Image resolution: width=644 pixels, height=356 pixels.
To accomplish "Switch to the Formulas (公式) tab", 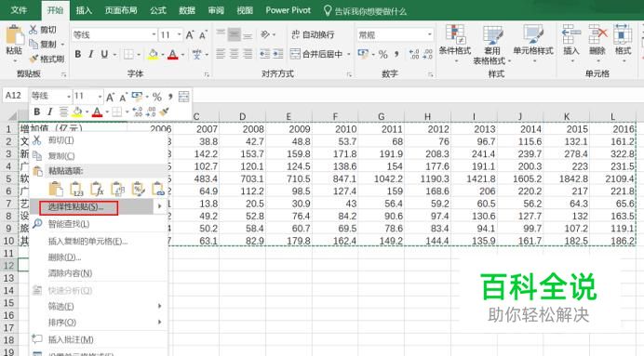I will [x=158, y=10].
